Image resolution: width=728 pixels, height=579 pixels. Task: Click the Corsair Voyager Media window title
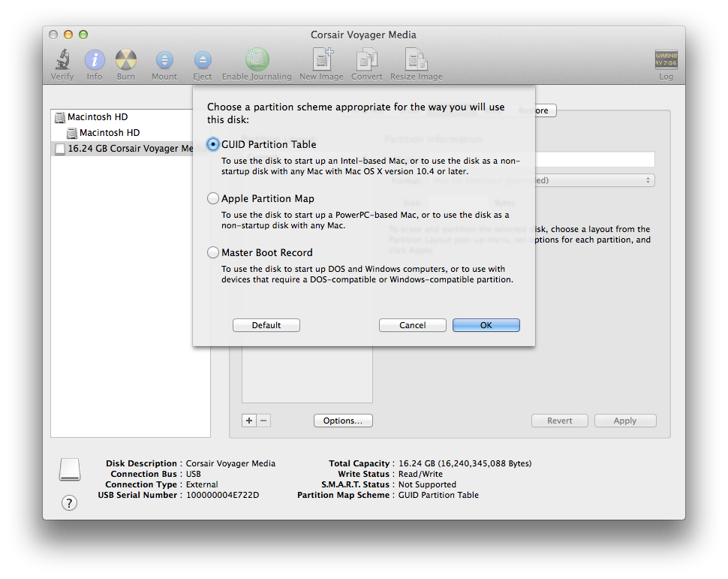tap(363, 35)
